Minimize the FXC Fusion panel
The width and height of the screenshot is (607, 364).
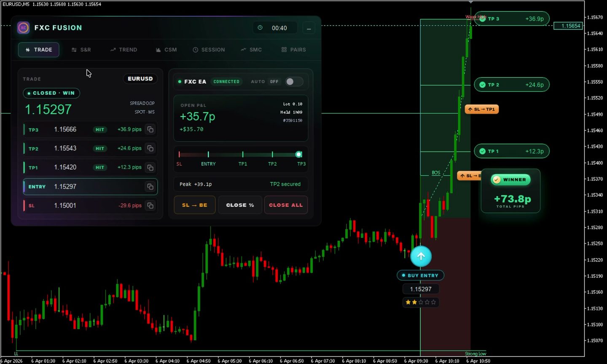tap(309, 28)
